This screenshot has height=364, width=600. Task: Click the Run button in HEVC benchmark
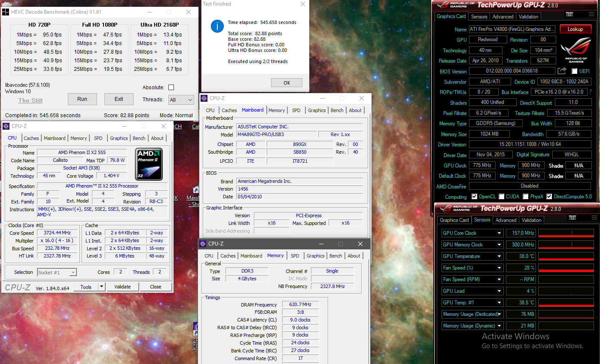[82, 99]
